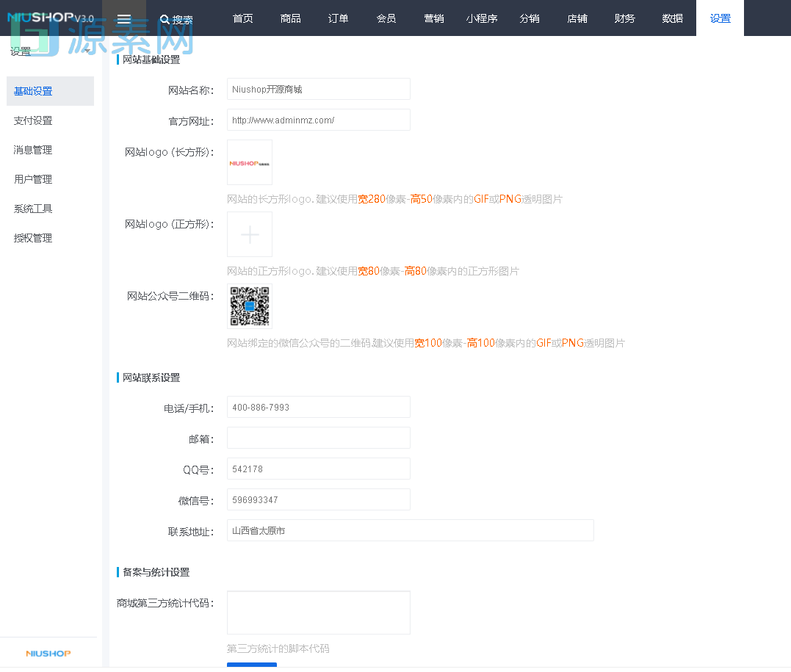Viewport: 791px width, 672px height.
Task: Open the 订单 top menu
Action: click(x=339, y=18)
